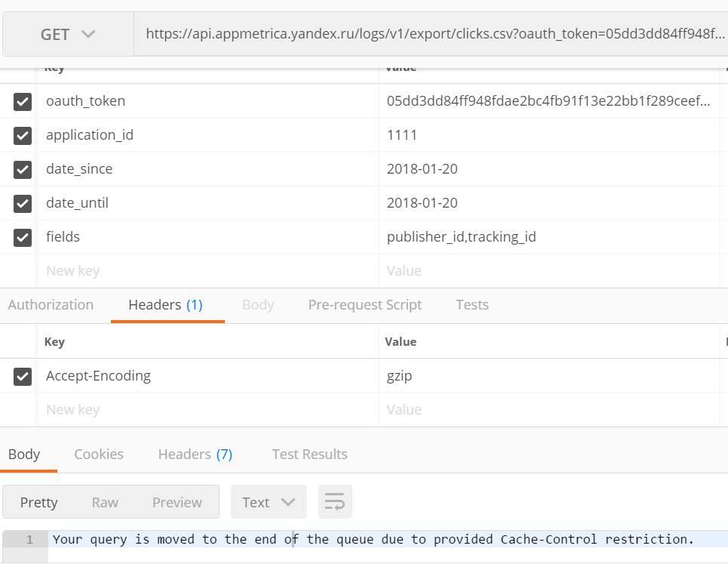Uncheck the fields parameter
728x564 pixels.
[23, 237]
